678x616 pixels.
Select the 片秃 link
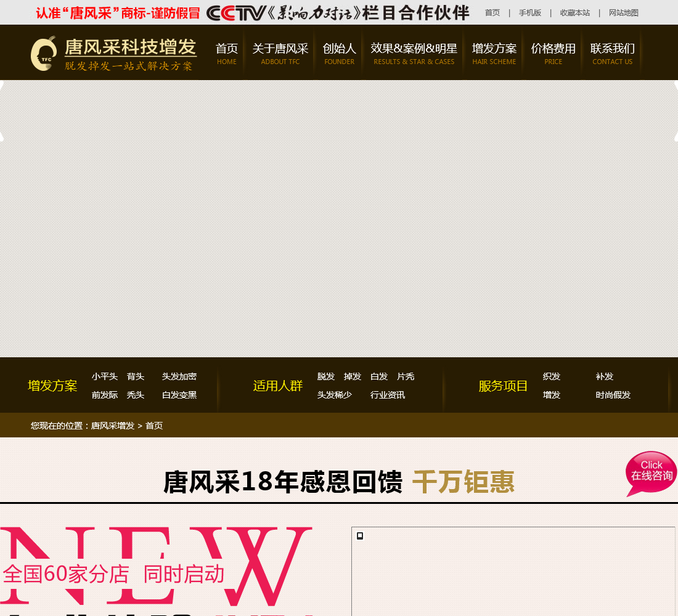(406, 376)
